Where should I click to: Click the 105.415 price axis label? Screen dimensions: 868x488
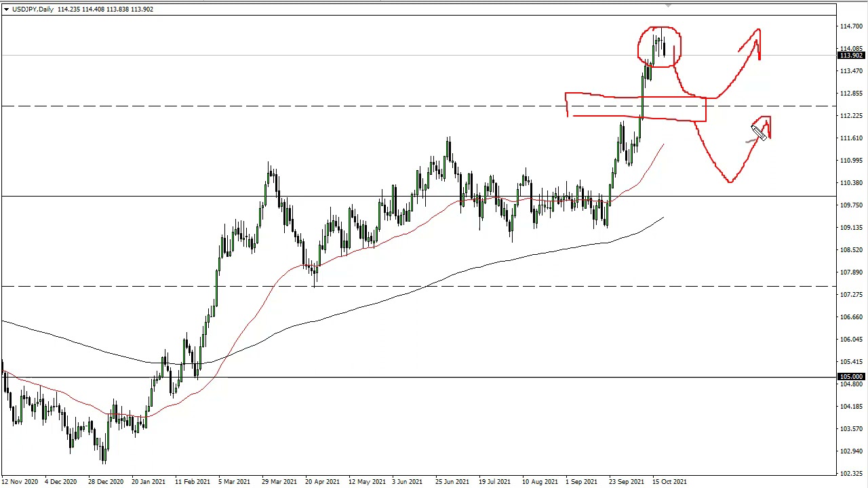tap(851, 362)
